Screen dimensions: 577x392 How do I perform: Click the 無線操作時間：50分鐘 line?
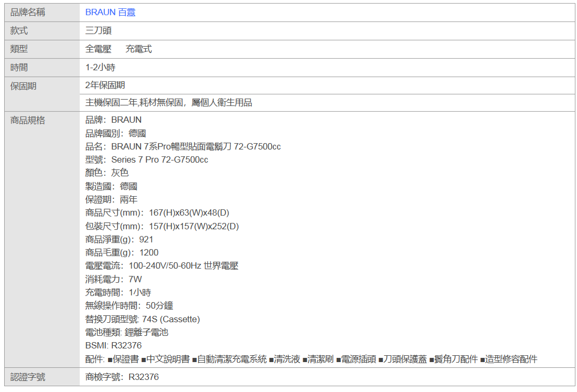pos(129,306)
